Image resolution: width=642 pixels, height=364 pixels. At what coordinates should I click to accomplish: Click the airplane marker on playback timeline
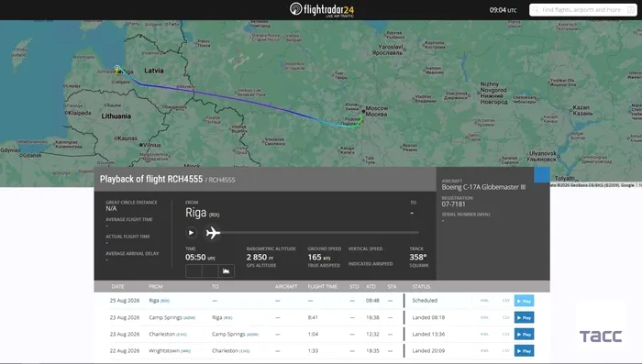tap(213, 233)
